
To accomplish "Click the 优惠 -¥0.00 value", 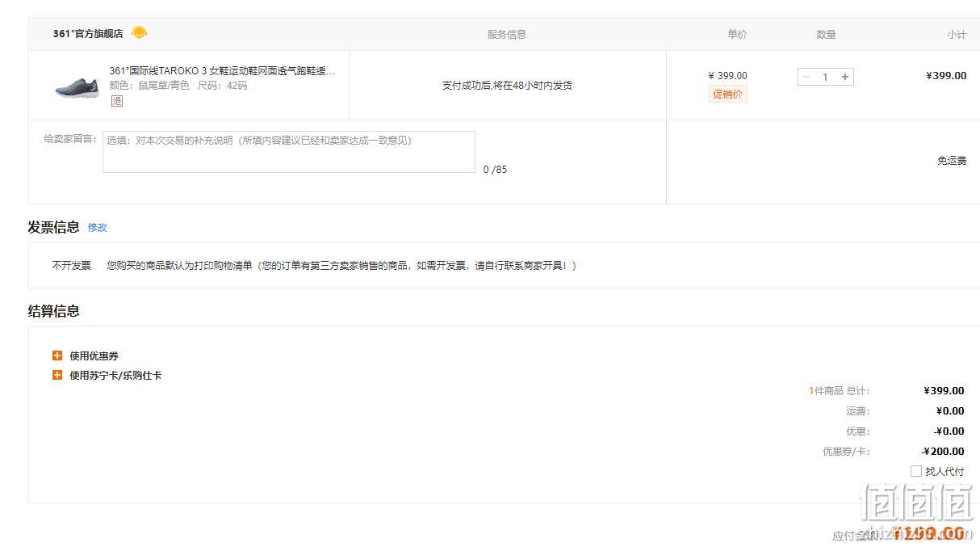I will pyautogui.click(x=949, y=431).
